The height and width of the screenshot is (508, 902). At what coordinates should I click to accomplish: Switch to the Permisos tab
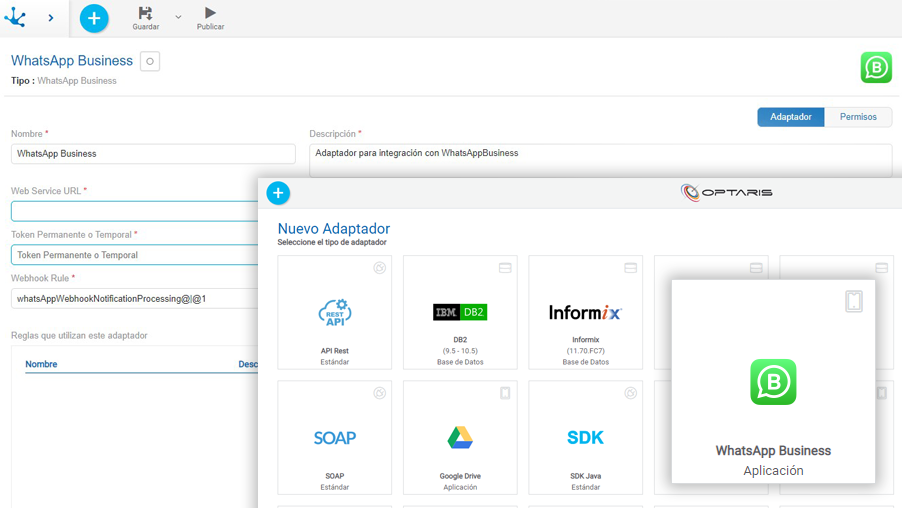pyautogui.click(x=858, y=117)
